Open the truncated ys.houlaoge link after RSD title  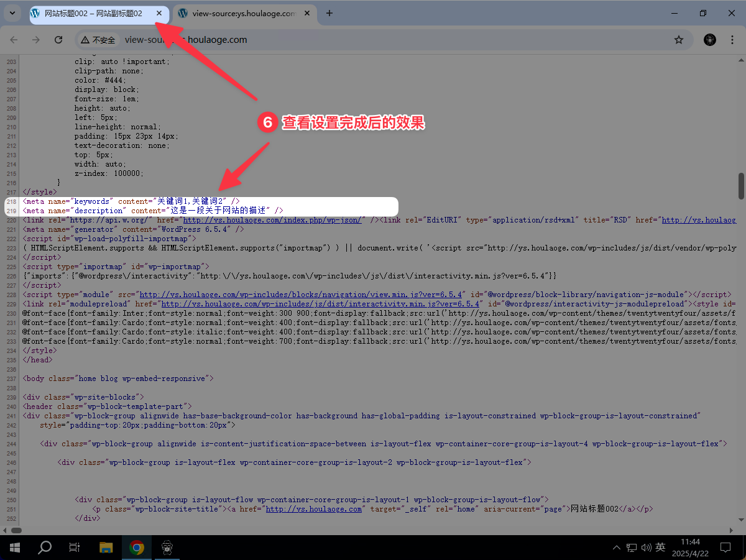(x=699, y=220)
